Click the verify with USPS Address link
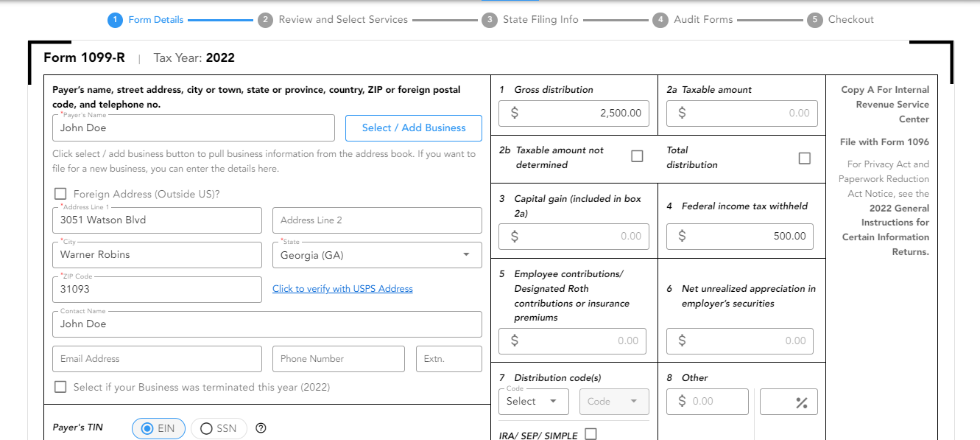 pos(342,289)
